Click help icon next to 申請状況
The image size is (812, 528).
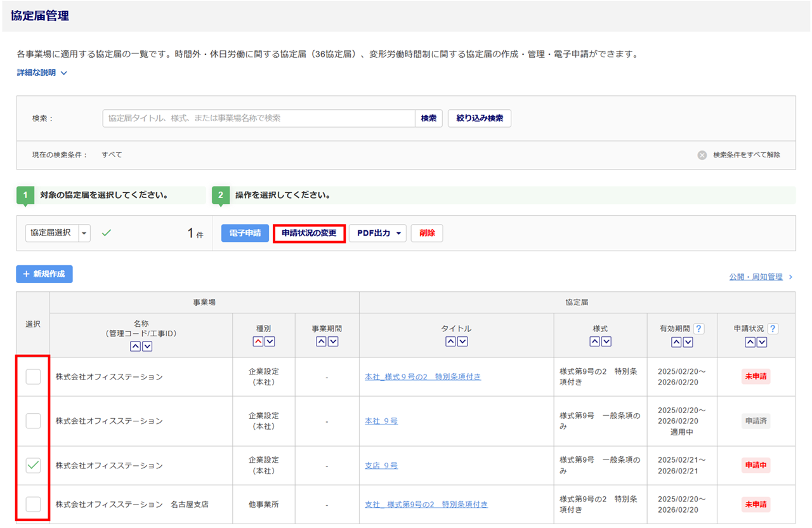coord(773,329)
